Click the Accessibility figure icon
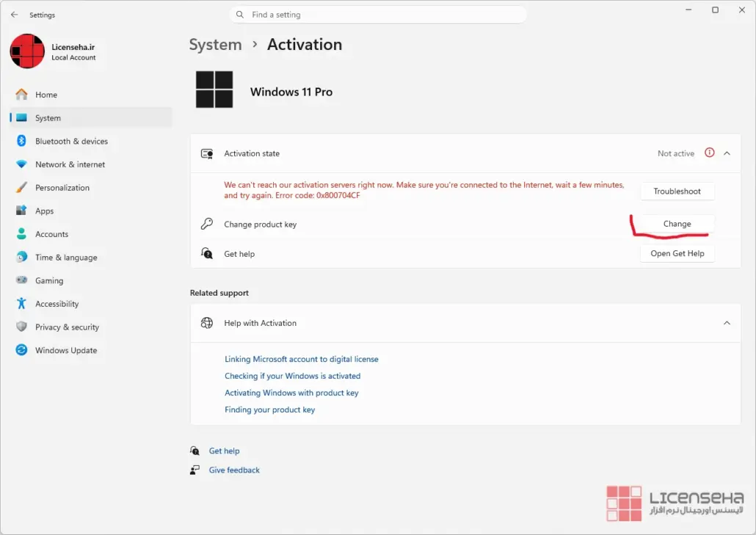 click(21, 303)
